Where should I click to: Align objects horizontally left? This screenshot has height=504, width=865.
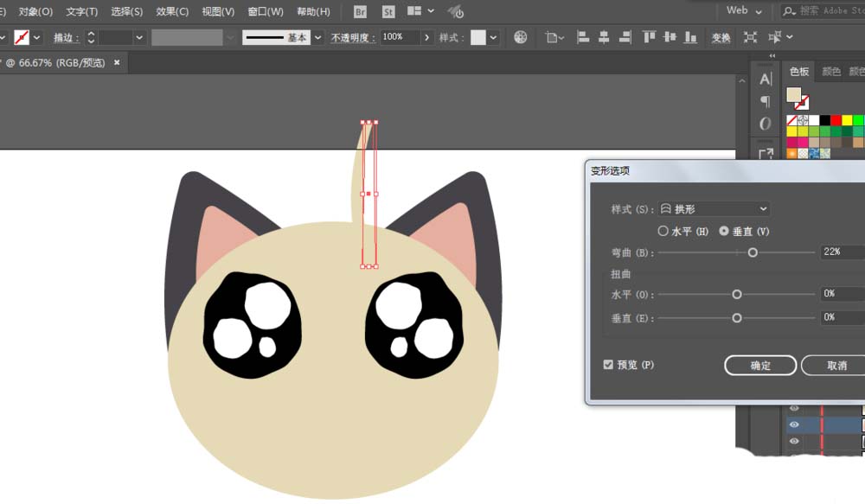pyautogui.click(x=582, y=37)
